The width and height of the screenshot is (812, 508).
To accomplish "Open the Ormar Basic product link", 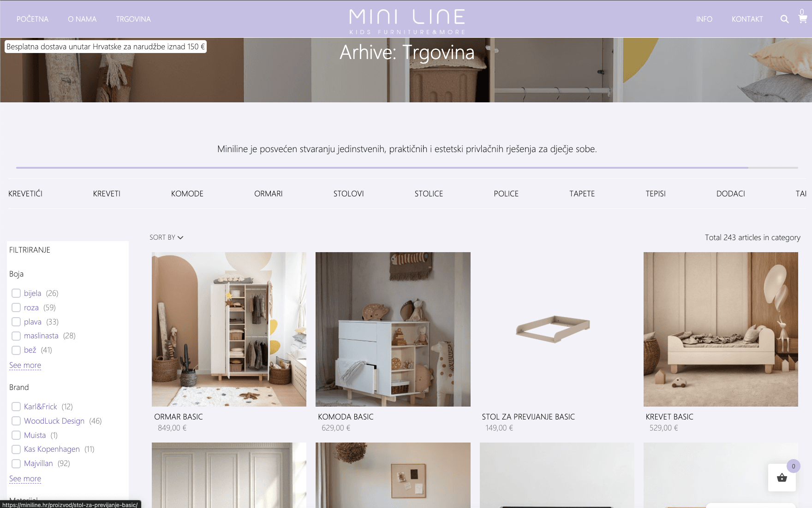I will [179, 417].
